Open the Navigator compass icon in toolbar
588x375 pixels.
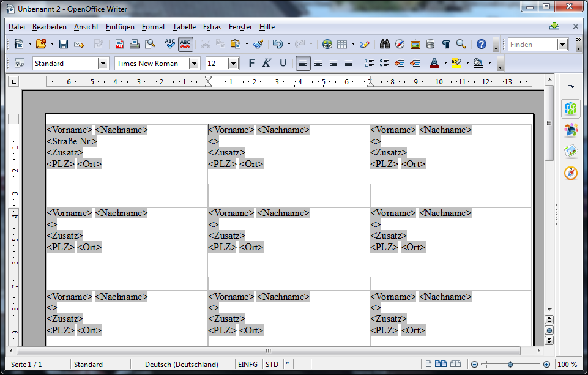[x=400, y=44]
